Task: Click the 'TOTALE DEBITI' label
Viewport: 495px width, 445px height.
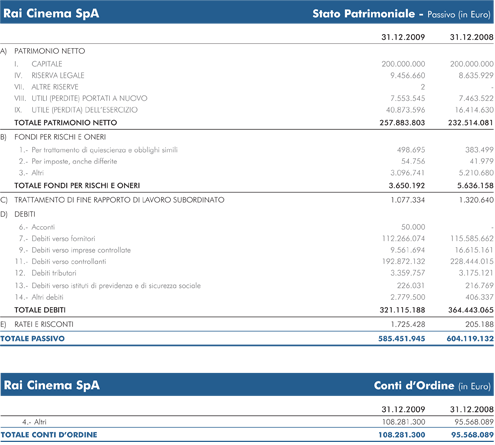Action: pos(40,310)
